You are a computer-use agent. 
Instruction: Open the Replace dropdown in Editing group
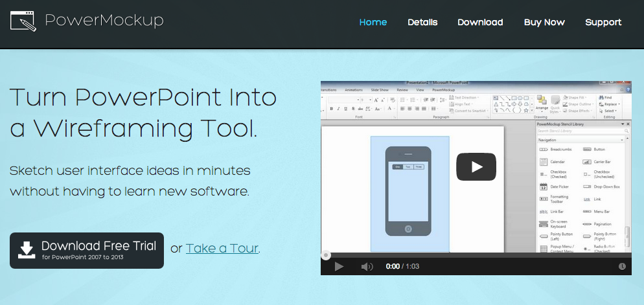pyautogui.click(x=611, y=104)
